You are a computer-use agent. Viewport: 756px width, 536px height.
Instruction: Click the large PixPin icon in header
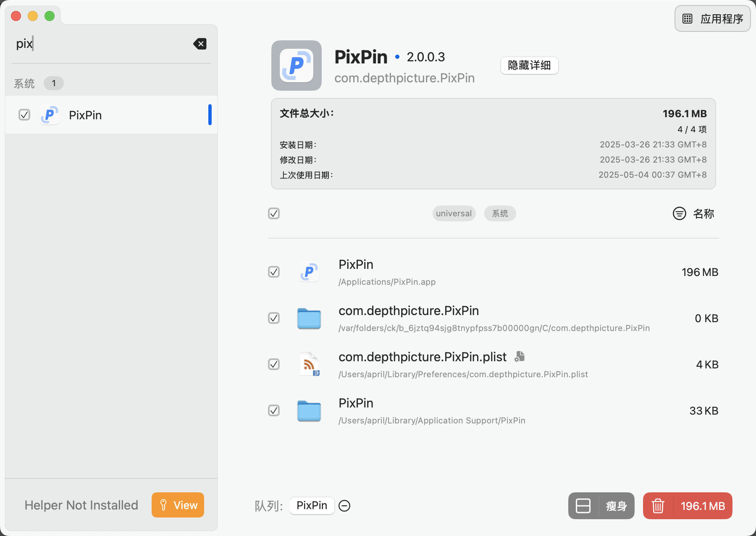point(297,66)
